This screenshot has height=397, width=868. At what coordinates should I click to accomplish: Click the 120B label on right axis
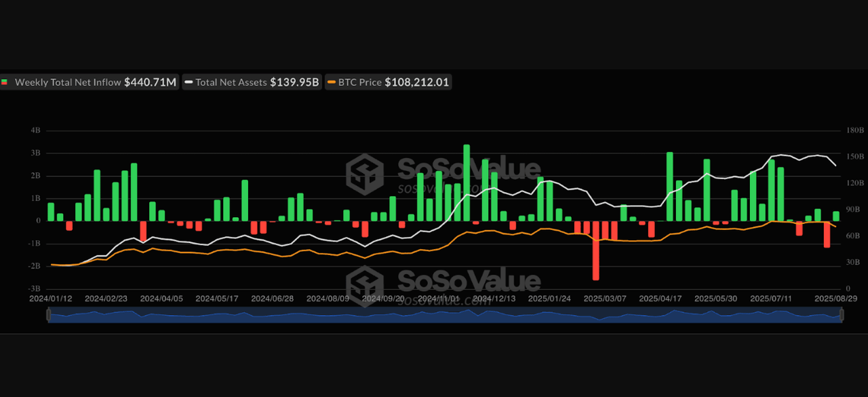coord(854,183)
